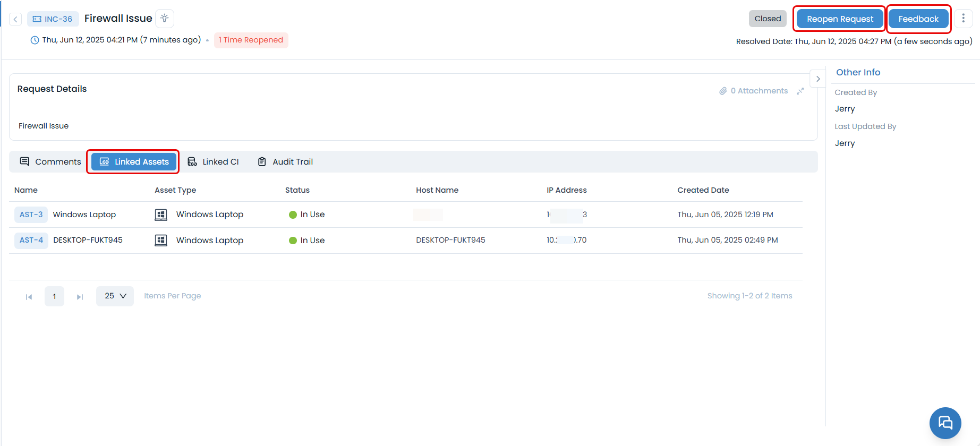Open the chat support bubble
The image size is (980, 446).
[945, 423]
